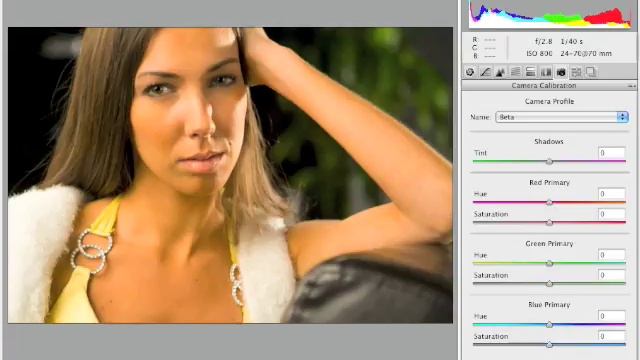640x360 pixels.
Task: Click the '24-70@70 mm' lens readout
Action: tap(586, 53)
